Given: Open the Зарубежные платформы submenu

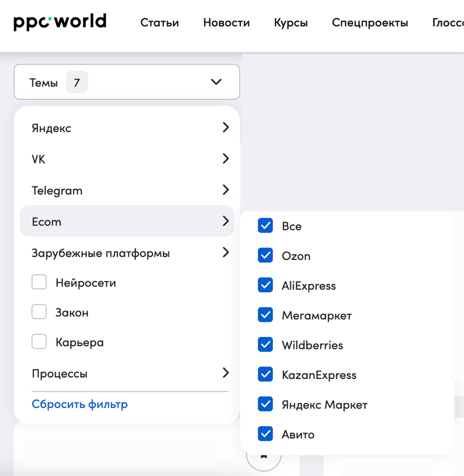Looking at the screenshot, I should point(226,252).
